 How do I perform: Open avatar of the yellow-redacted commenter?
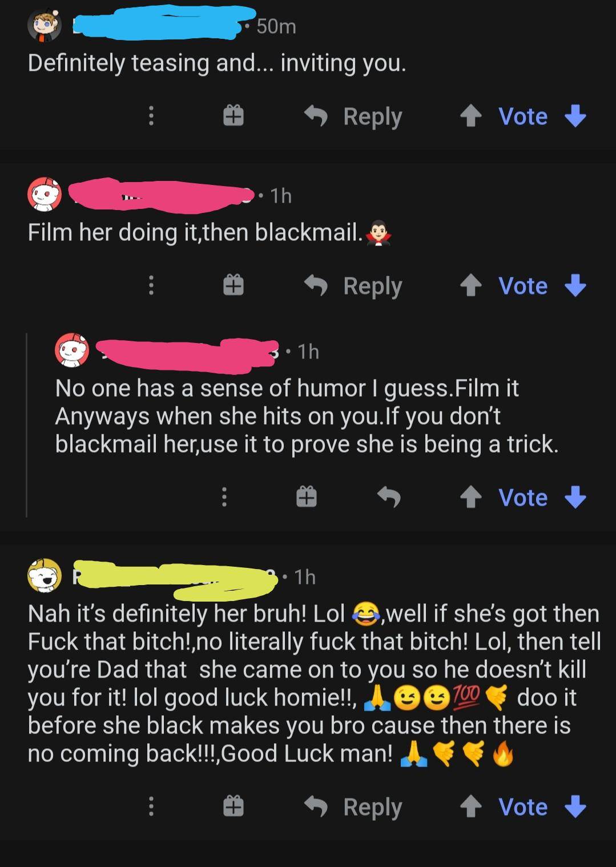coord(45,575)
